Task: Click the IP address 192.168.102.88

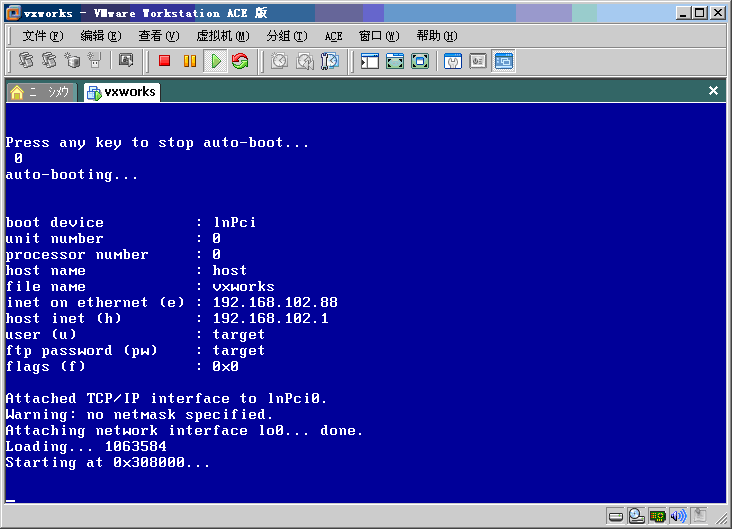Action: click(x=275, y=303)
